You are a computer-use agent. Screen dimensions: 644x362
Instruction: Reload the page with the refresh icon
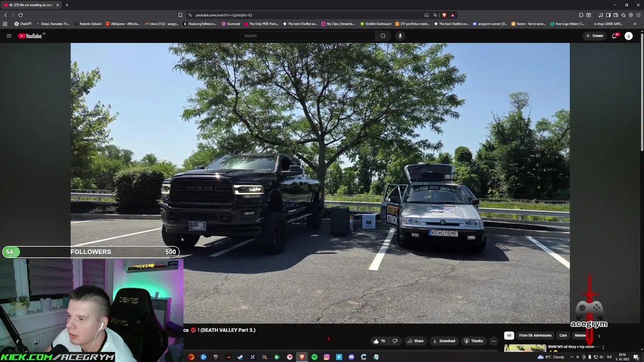point(21,15)
